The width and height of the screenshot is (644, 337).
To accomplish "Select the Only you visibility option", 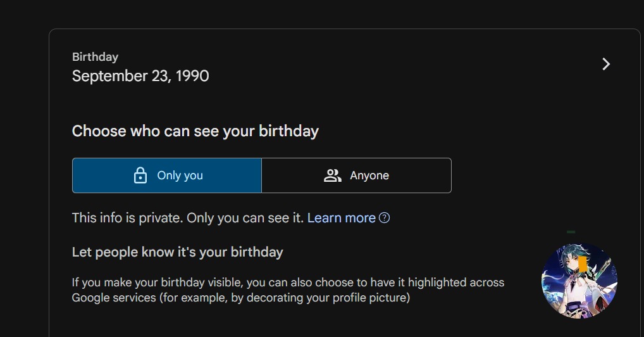I will tap(167, 175).
